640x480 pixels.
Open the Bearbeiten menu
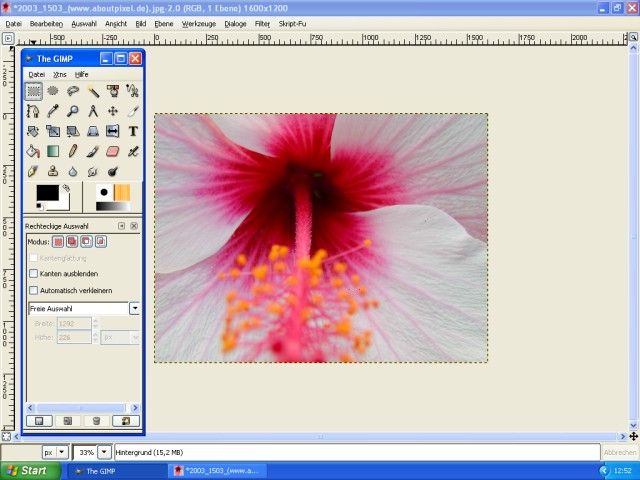coord(46,24)
